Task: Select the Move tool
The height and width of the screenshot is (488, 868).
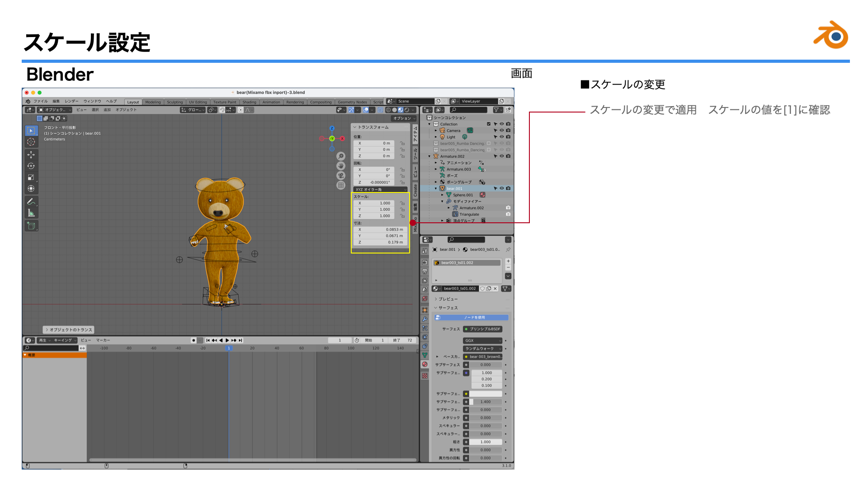Action: coord(31,155)
